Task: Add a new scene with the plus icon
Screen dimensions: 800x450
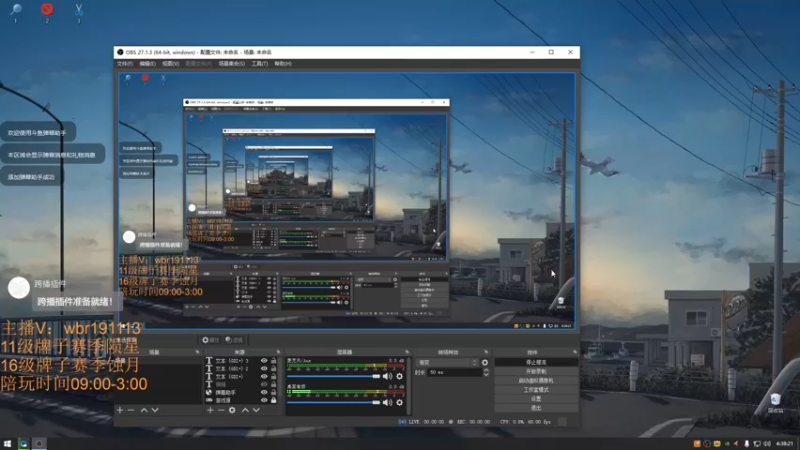Action: 120,410
